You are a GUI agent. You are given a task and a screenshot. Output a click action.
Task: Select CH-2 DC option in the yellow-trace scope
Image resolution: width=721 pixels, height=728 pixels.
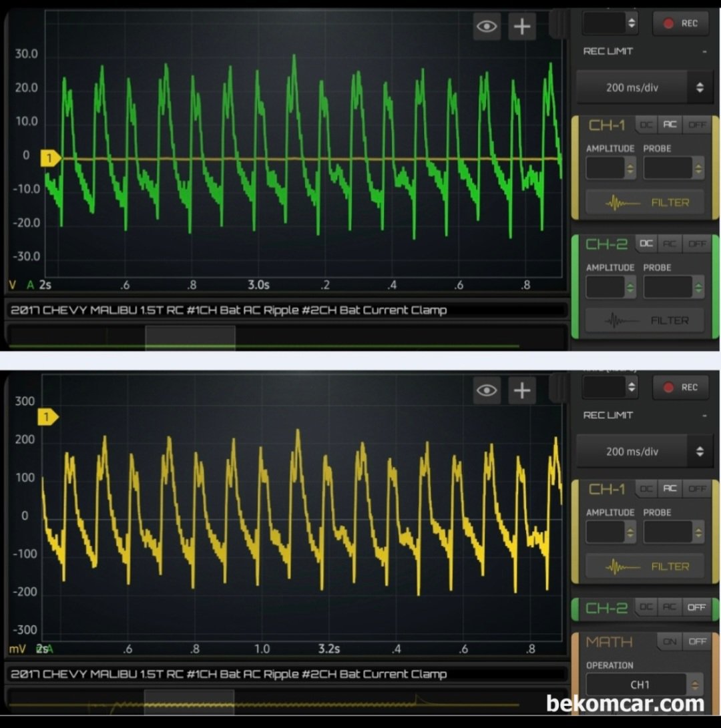click(x=646, y=607)
